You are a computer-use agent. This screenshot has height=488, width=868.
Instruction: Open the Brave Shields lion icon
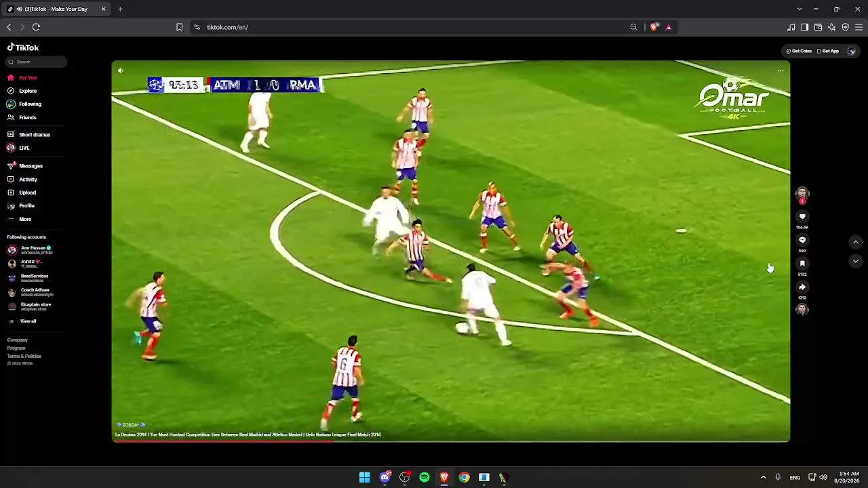654,27
